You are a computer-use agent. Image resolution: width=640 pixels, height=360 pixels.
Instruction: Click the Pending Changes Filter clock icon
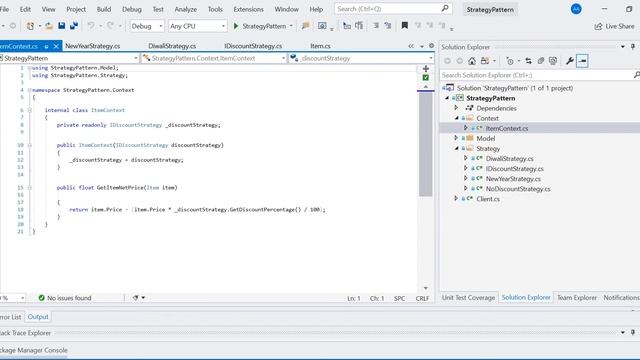510,61
